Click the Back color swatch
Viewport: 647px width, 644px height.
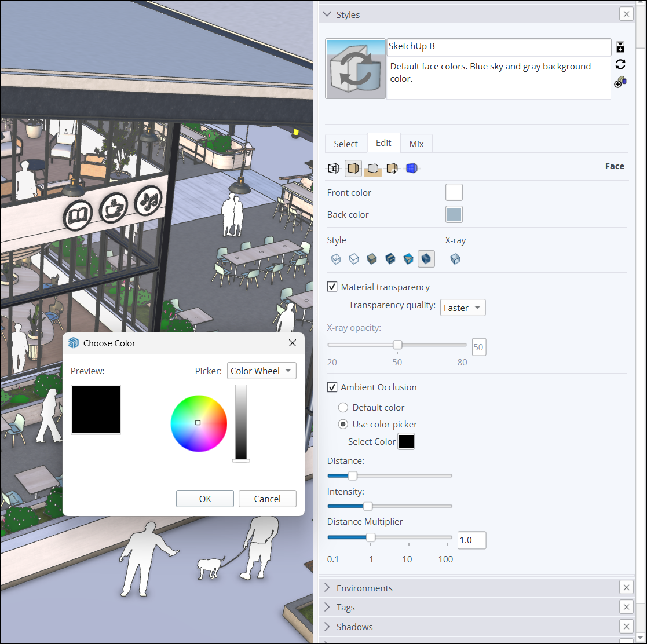coord(454,214)
